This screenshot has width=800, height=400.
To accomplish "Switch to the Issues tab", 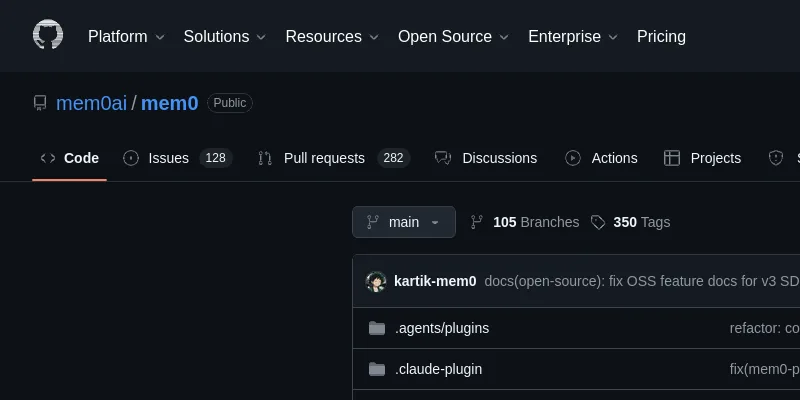I will pyautogui.click(x=178, y=158).
